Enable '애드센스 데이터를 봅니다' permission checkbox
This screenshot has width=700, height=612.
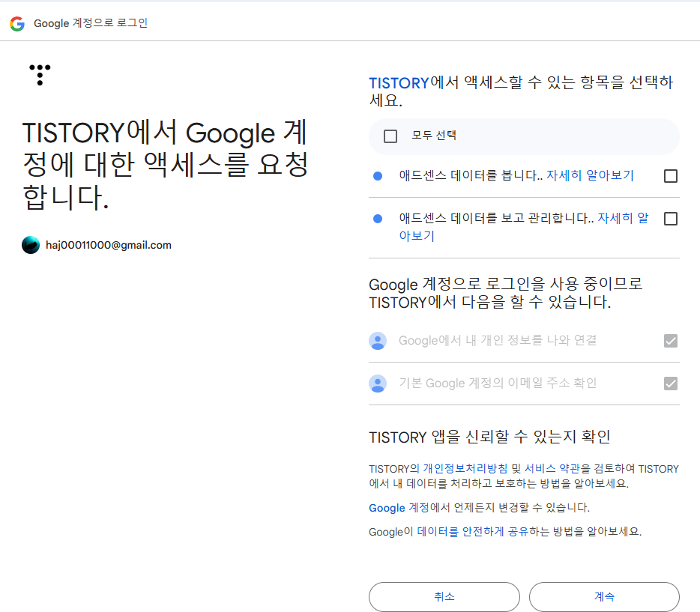point(671,176)
